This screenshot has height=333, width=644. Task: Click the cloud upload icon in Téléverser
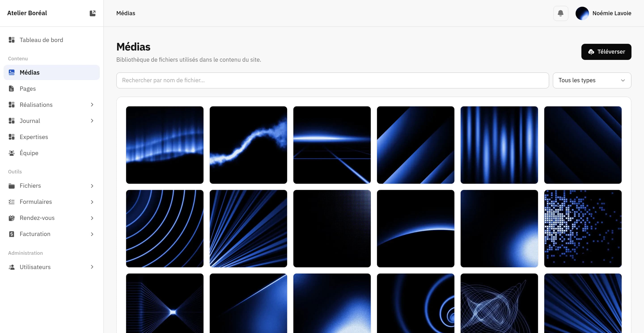tap(591, 52)
